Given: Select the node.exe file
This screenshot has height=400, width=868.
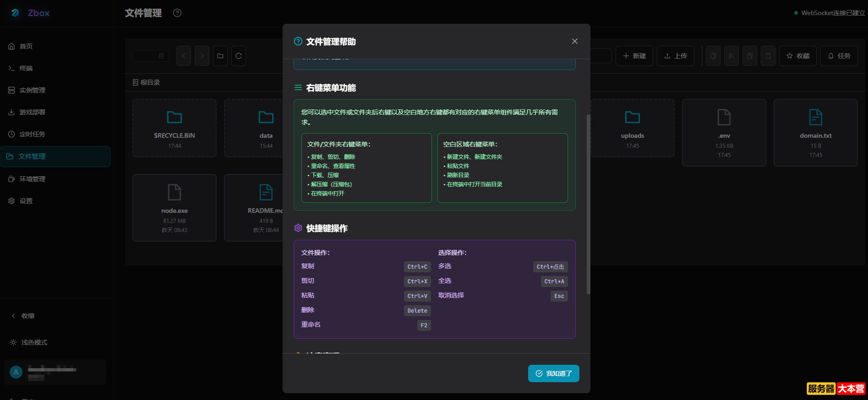Looking at the screenshot, I should tap(175, 208).
